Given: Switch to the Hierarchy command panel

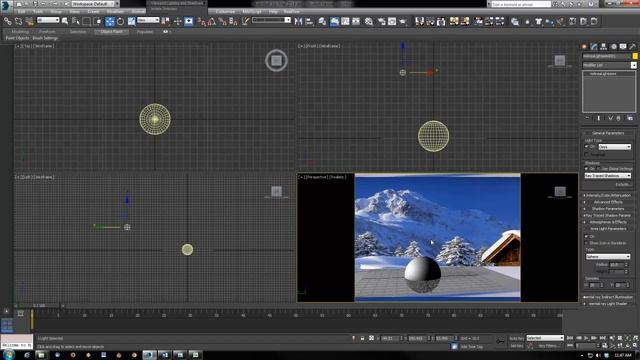Looking at the screenshot, I should [x=604, y=47].
